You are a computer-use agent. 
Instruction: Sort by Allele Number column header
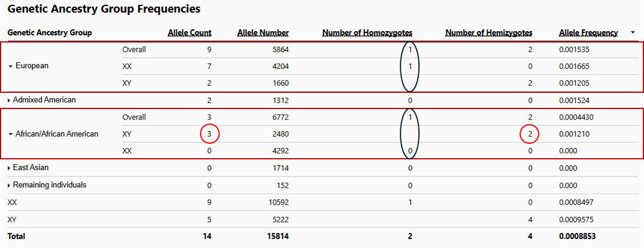pos(263,33)
